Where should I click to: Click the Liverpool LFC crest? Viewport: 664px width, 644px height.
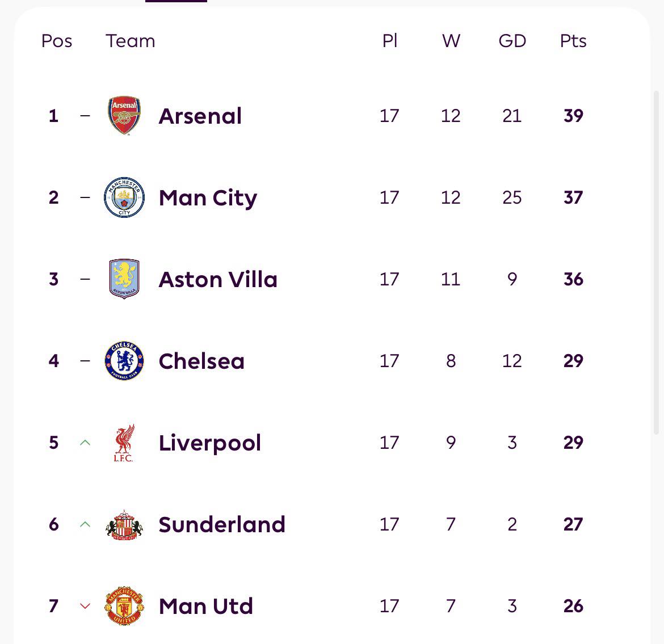(124, 443)
